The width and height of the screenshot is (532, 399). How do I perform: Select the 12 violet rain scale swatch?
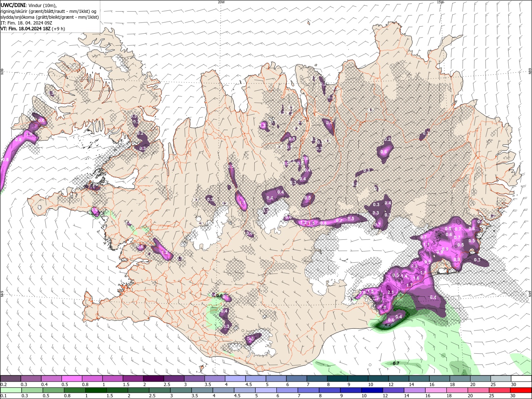[x=393, y=390]
